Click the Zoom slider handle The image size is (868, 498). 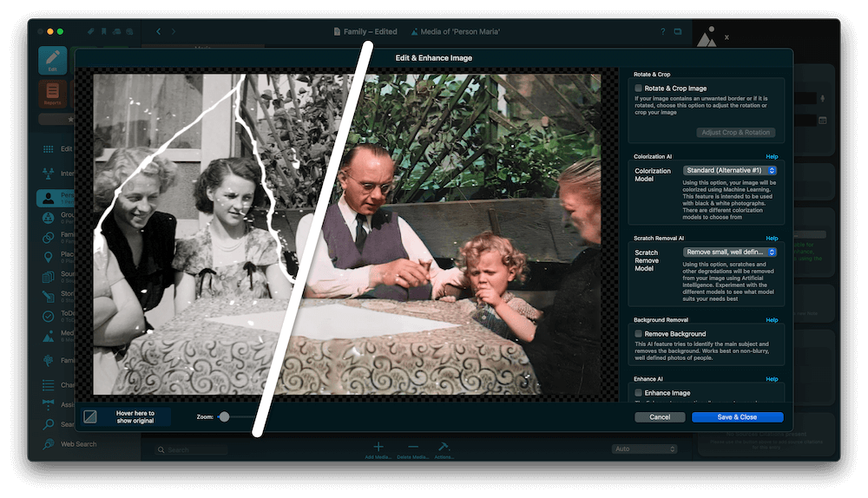[x=224, y=417]
